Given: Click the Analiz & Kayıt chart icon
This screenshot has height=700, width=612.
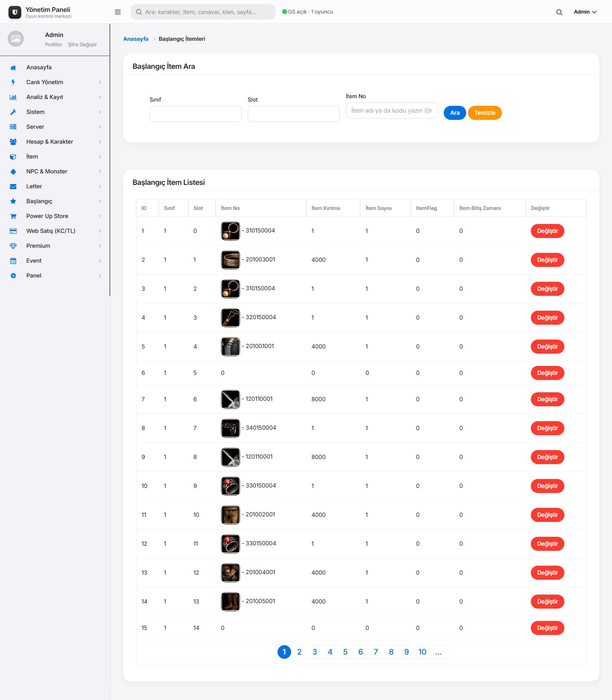Looking at the screenshot, I should pos(13,97).
